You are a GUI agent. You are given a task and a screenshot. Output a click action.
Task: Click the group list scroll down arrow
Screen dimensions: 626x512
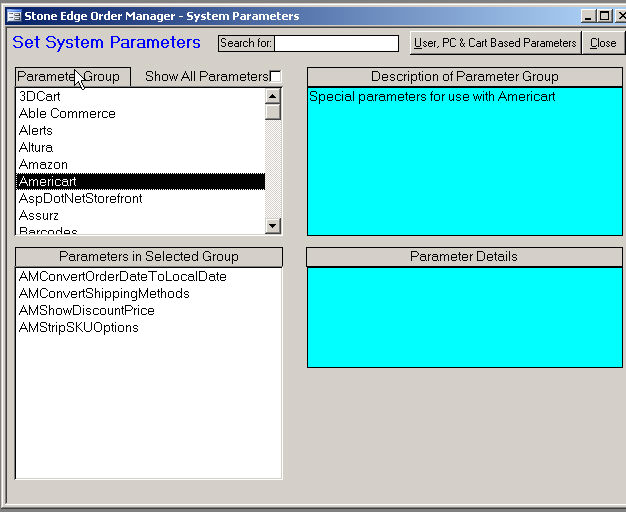click(273, 226)
